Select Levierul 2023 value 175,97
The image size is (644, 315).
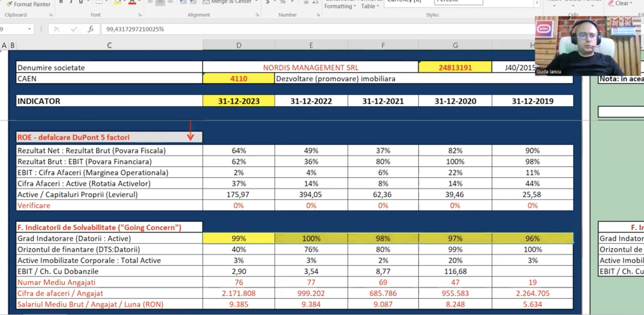pos(239,194)
